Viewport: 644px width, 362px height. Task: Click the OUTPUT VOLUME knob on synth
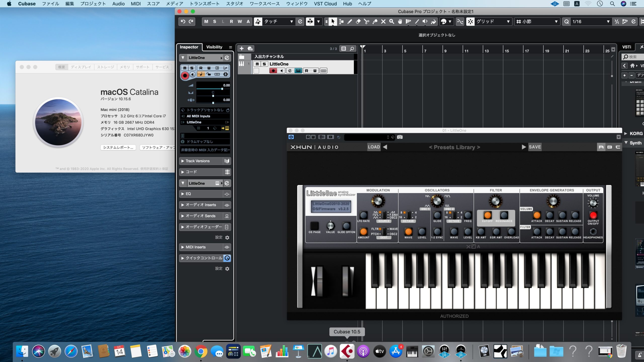click(593, 203)
